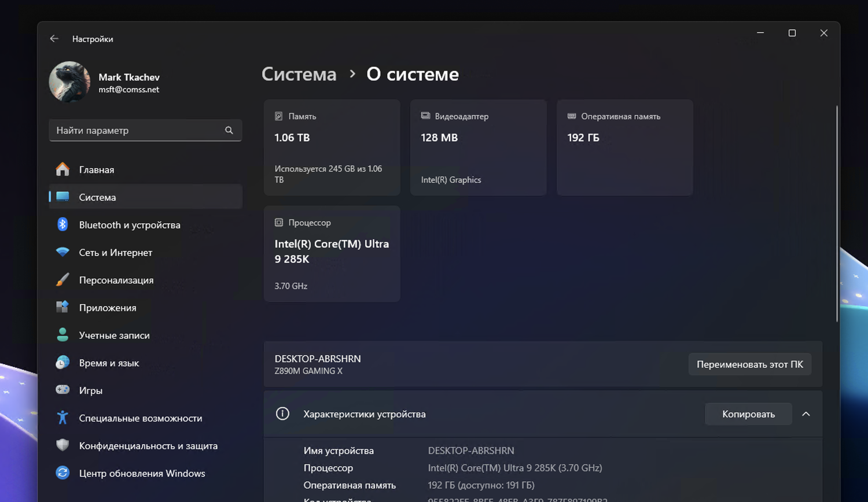Image resolution: width=868 pixels, height=502 pixels.
Task: Click the Windows Update refresh icon
Action: pos(62,473)
